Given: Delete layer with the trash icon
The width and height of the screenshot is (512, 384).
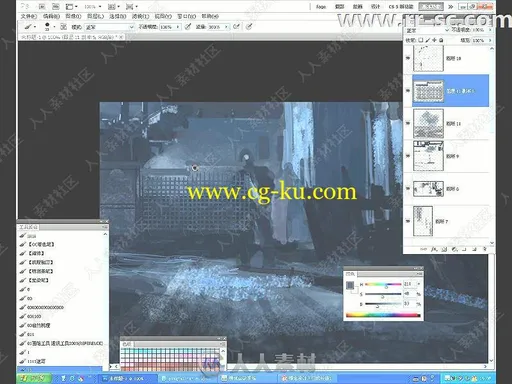Looking at the screenshot, I should [x=484, y=249].
